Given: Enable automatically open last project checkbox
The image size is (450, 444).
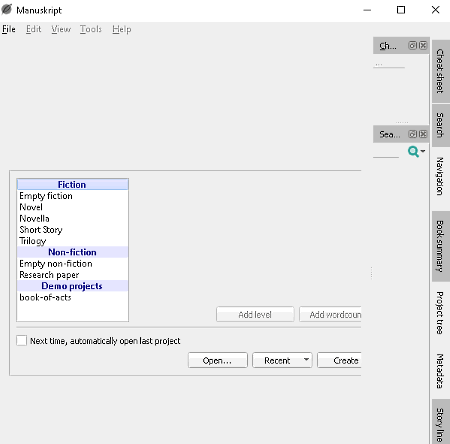Looking at the screenshot, I should (22, 341).
